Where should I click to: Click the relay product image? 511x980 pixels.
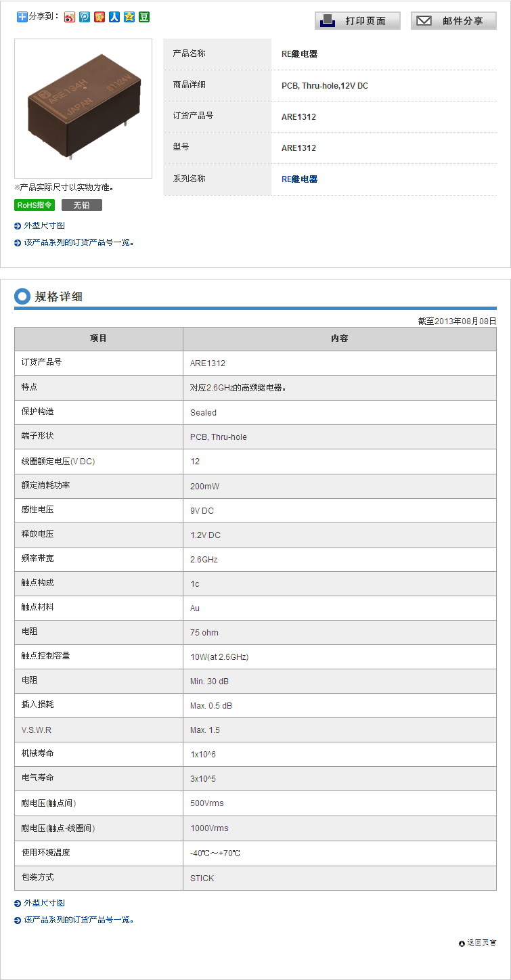click(x=83, y=108)
